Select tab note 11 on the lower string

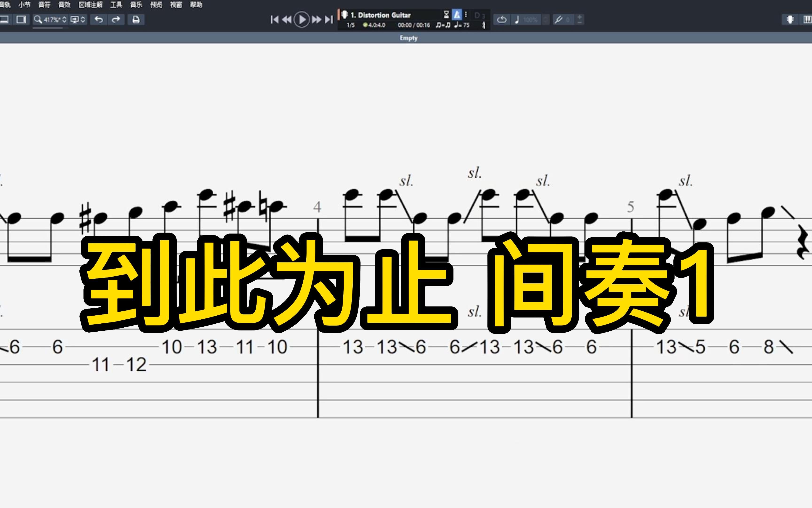coord(101,365)
